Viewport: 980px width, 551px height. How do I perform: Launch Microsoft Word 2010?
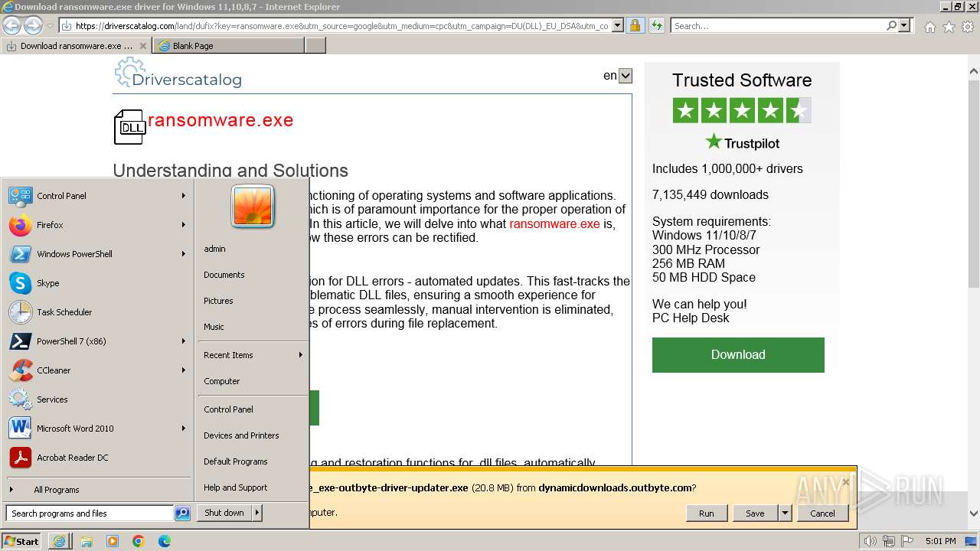coord(21,429)
